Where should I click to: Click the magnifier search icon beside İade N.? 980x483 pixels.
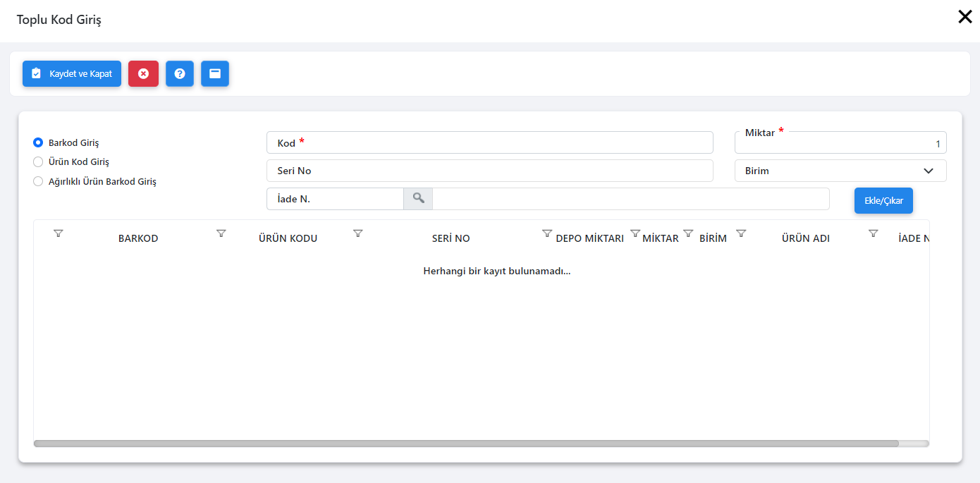point(418,199)
